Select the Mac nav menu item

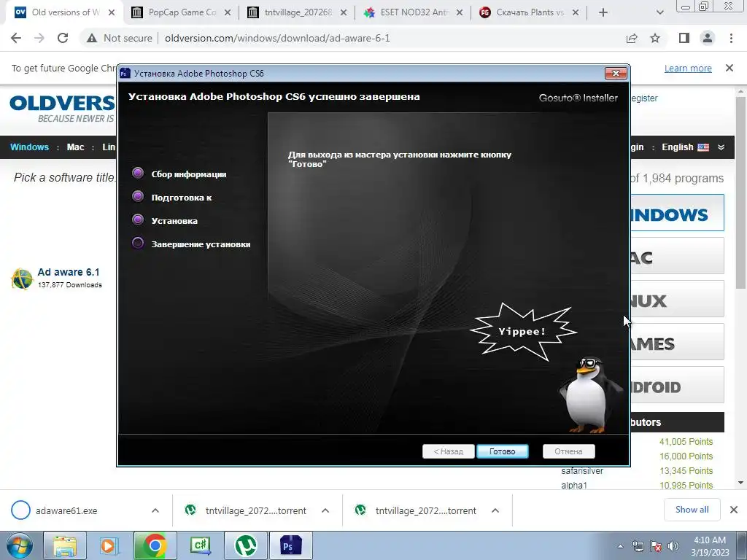(x=75, y=147)
